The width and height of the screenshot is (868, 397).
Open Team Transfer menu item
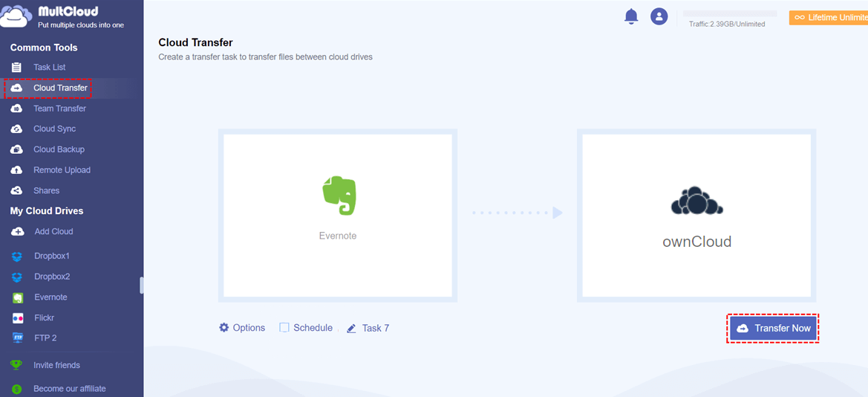pos(60,109)
